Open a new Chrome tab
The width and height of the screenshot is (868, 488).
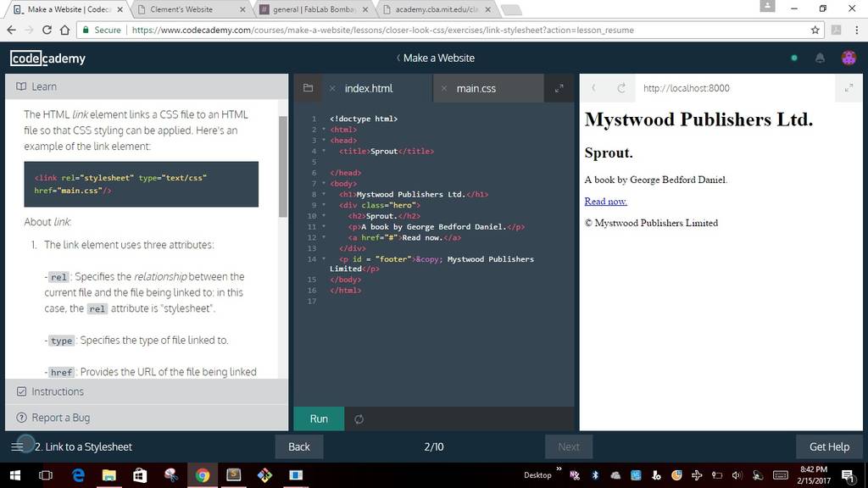510,9
